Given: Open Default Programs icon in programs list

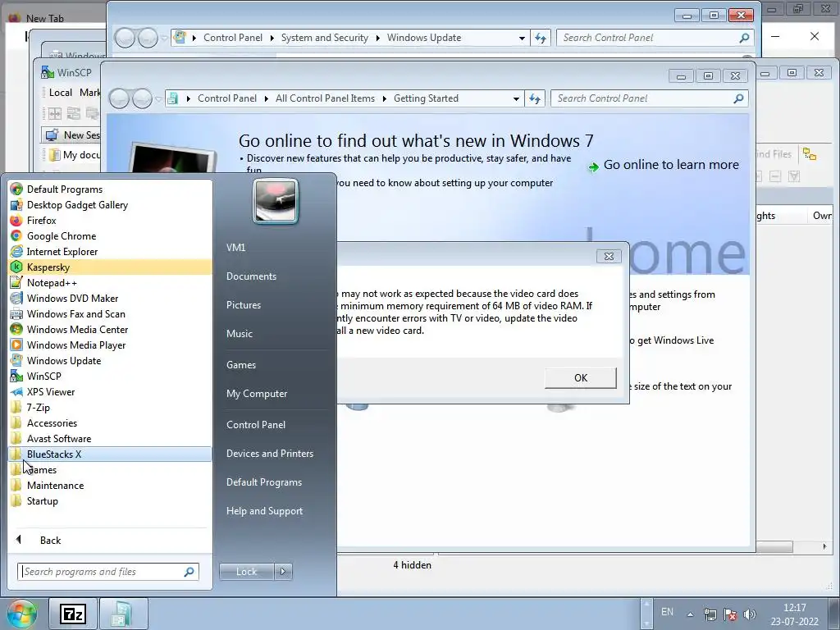Looking at the screenshot, I should click(x=16, y=189).
